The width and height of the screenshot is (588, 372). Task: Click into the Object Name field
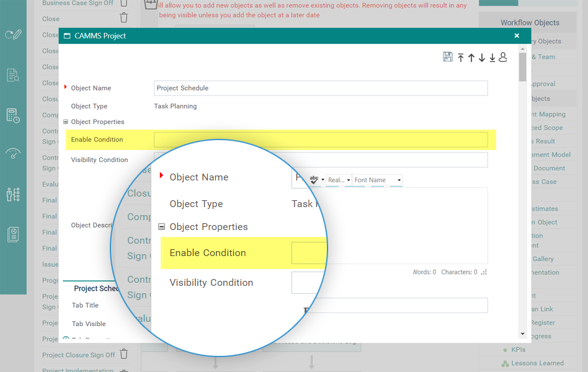pos(321,88)
